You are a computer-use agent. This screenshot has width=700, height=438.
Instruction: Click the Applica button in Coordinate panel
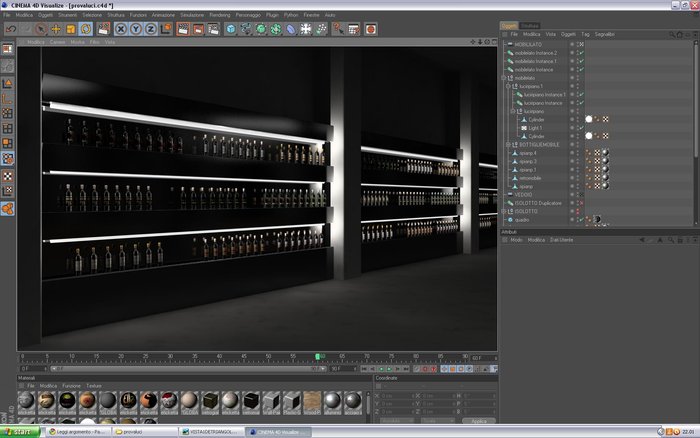click(x=479, y=421)
